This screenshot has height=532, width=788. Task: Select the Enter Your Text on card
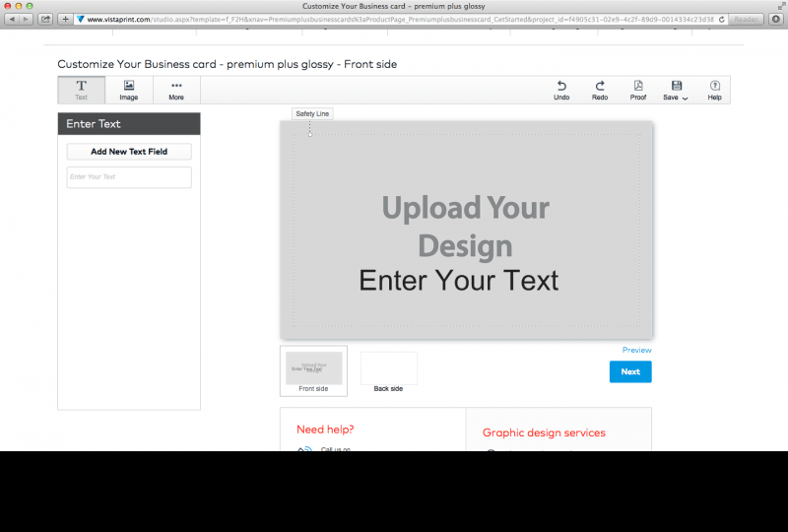pos(459,281)
